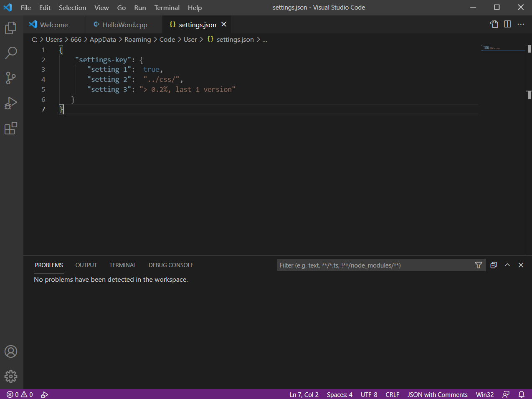Toggle View as Table in Problems panel
532x399 pixels.
(x=494, y=265)
